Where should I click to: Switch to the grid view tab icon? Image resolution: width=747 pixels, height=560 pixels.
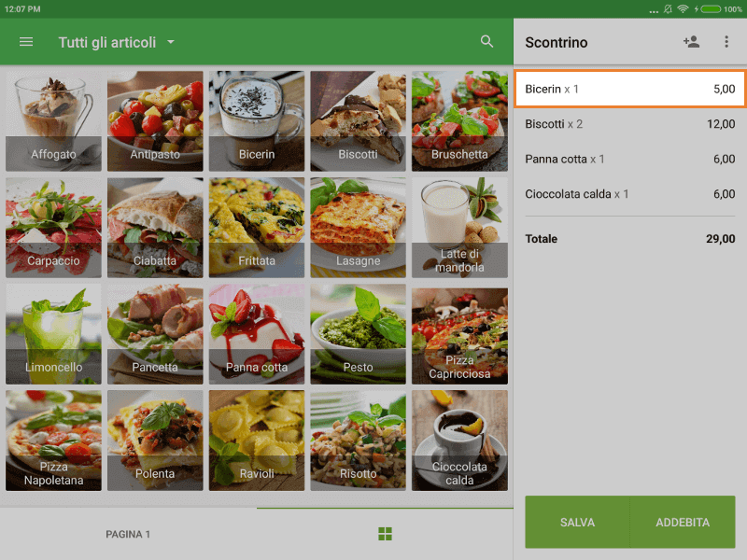385,534
